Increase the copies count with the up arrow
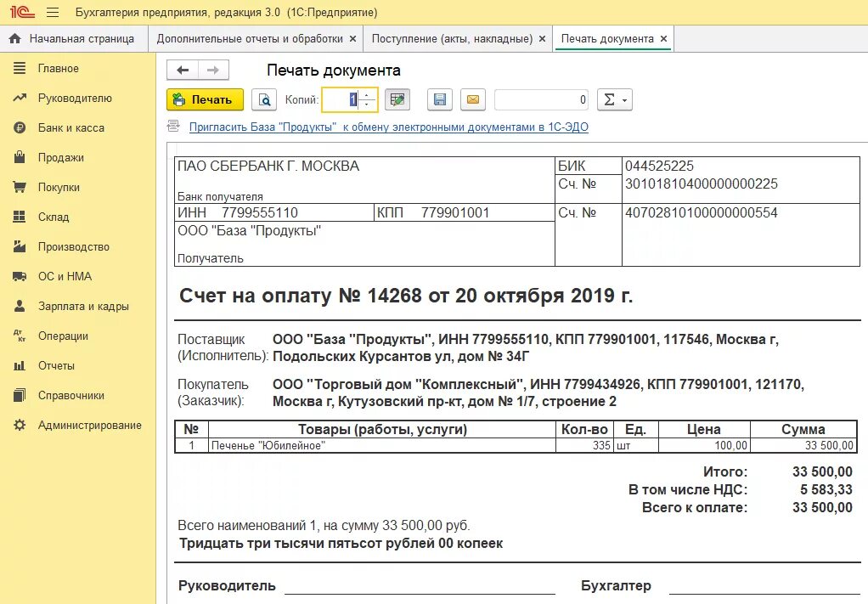This screenshot has height=604, width=868. (x=366, y=95)
